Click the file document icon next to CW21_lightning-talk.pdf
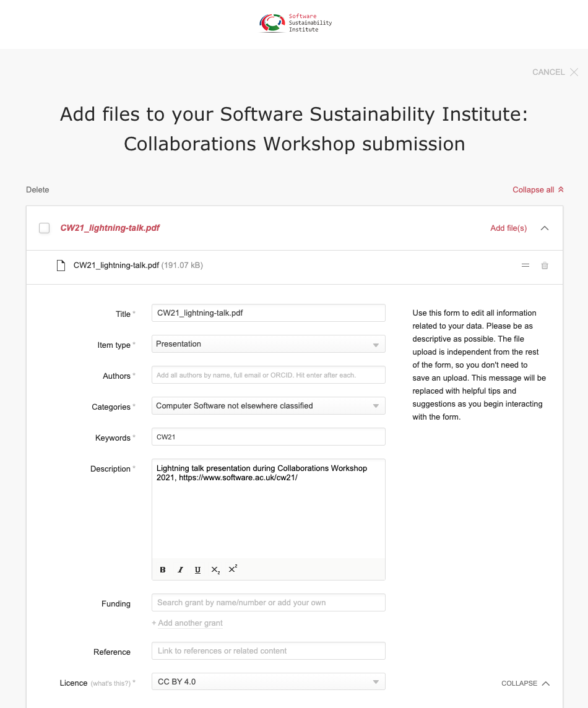This screenshot has height=708, width=588. click(x=61, y=265)
